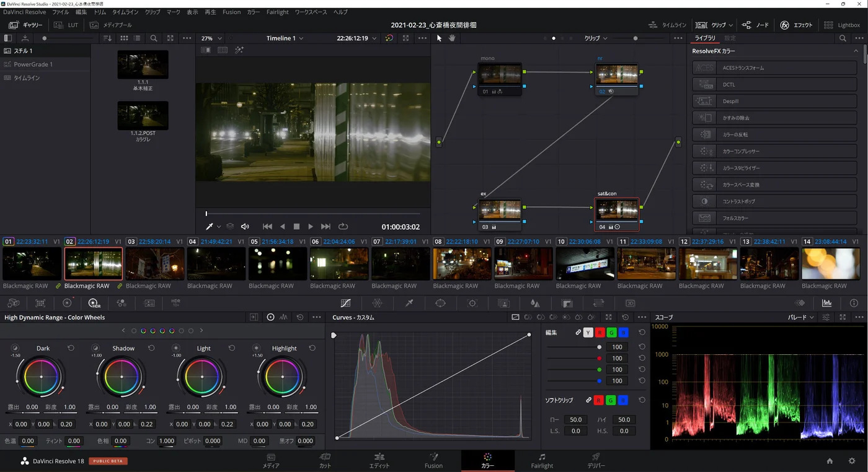Open the node editor clip mode dropdown
The image size is (868, 472).
click(596, 38)
